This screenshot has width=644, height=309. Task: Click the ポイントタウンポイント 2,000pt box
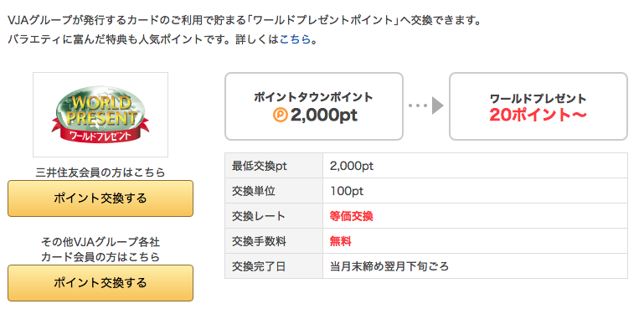pyautogui.click(x=314, y=106)
